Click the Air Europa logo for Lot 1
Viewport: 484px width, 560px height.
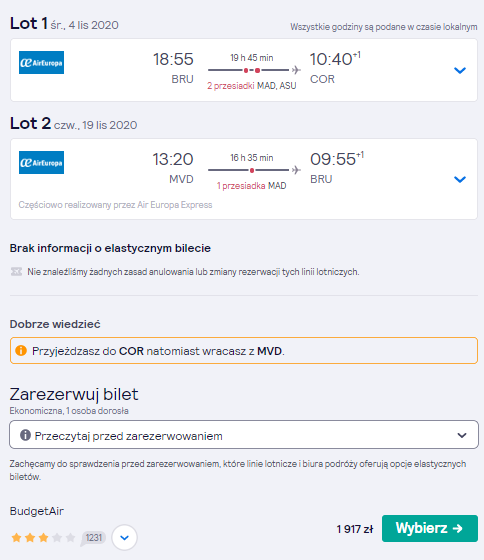(x=41, y=62)
